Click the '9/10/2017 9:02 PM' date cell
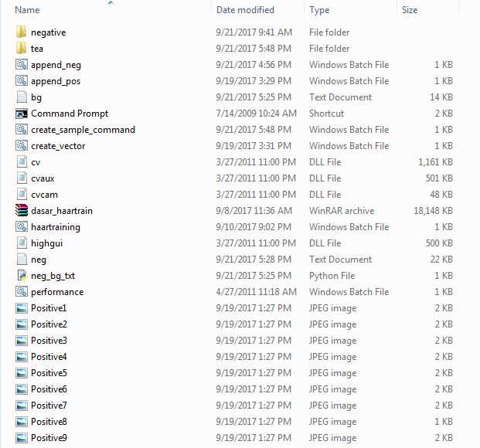Viewport: 480px width, 448px height. [x=254, y=227]
